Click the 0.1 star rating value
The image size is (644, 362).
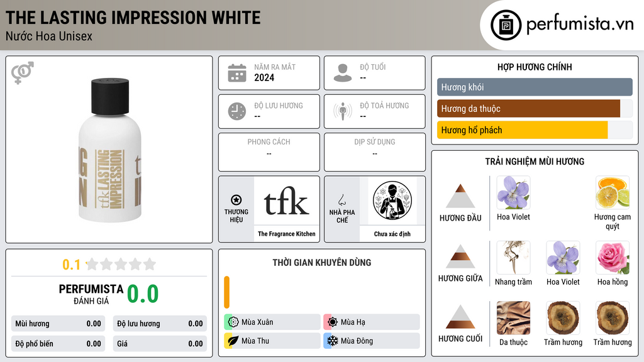coord(72,265)
